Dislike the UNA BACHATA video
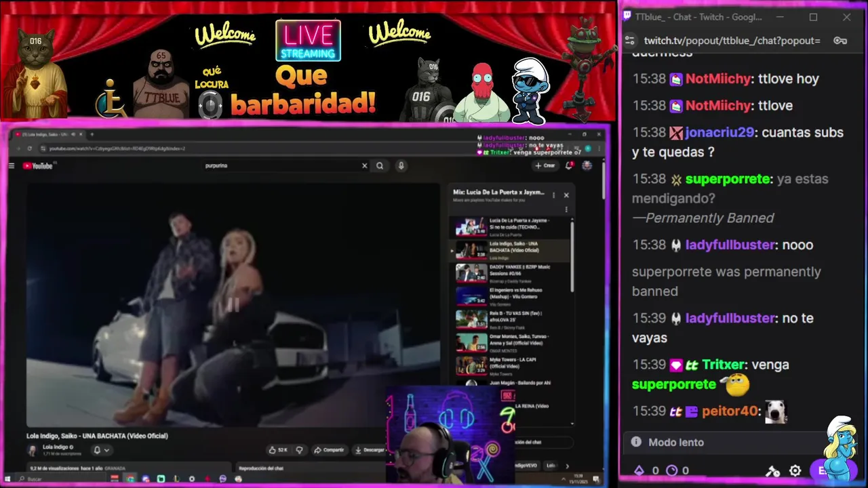Viewport: 868px width, 488px height. pyautogui.click(x=299, y=449)
